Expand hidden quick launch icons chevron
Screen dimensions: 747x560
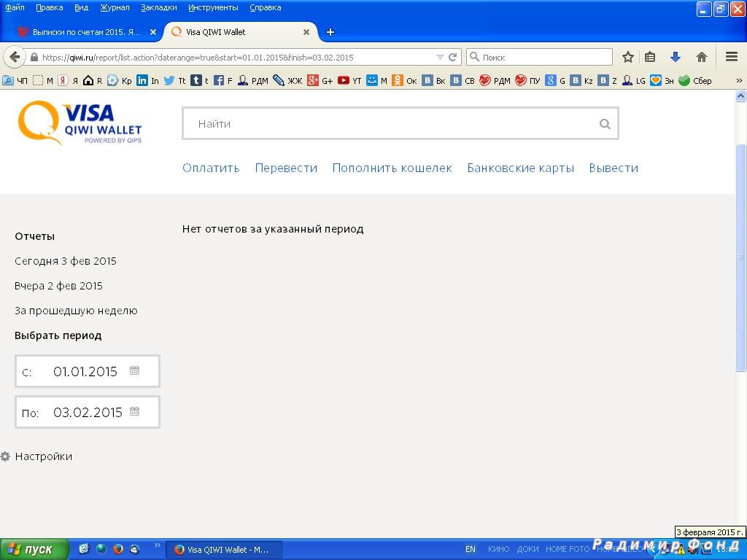pyautogui.click(x=158, y=545)
